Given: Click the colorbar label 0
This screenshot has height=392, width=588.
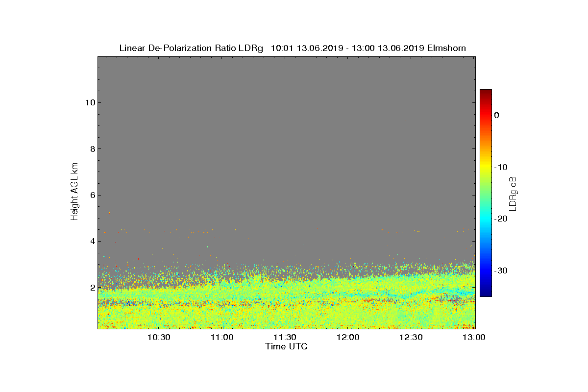Looking at the screenshot, I should pyautogui.click(x=496, y=115).
